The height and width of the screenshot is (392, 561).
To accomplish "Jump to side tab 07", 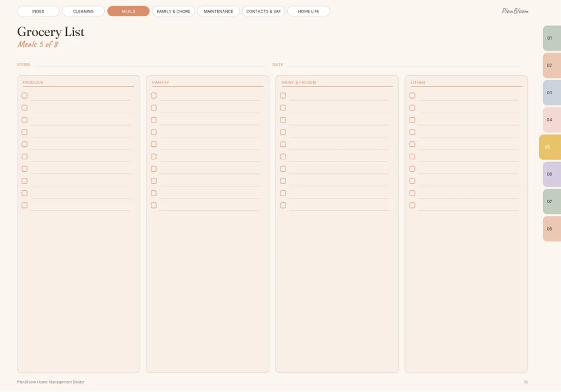I will [x=551, y=201].
